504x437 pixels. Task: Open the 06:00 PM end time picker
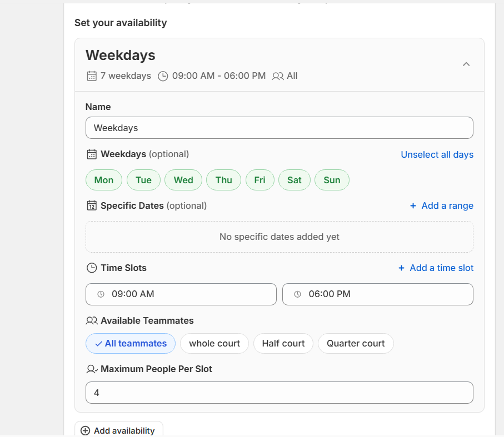click(x=377, y=294)
